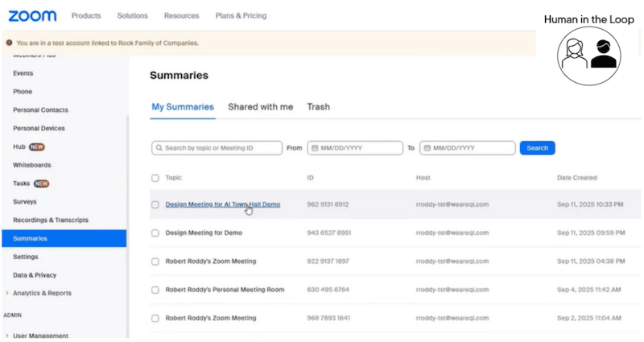Open Settings in sidebar
Image resolution: width=644 pixels, height=342 pixels.
pos(26,257)
